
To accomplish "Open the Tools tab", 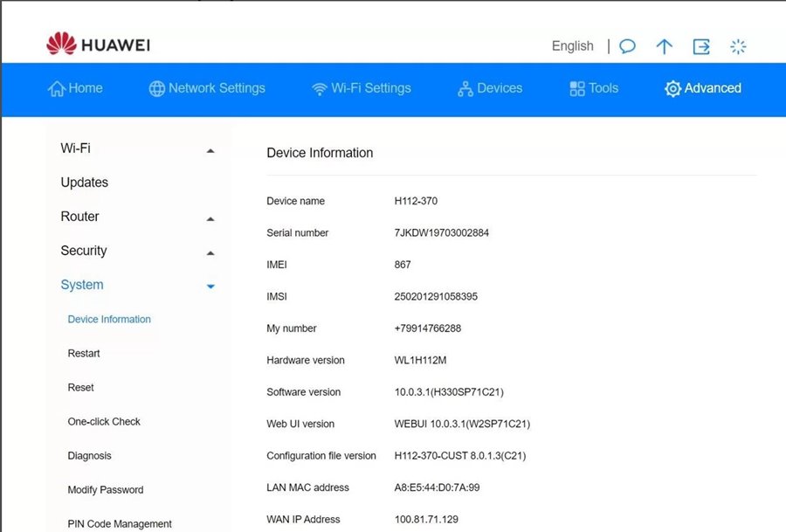I will (594, 88).
